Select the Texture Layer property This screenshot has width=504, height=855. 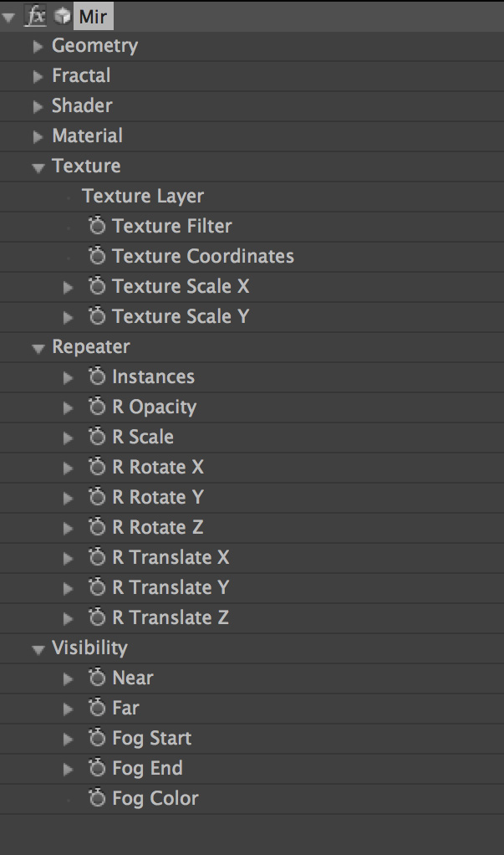[x=143, y=196]
